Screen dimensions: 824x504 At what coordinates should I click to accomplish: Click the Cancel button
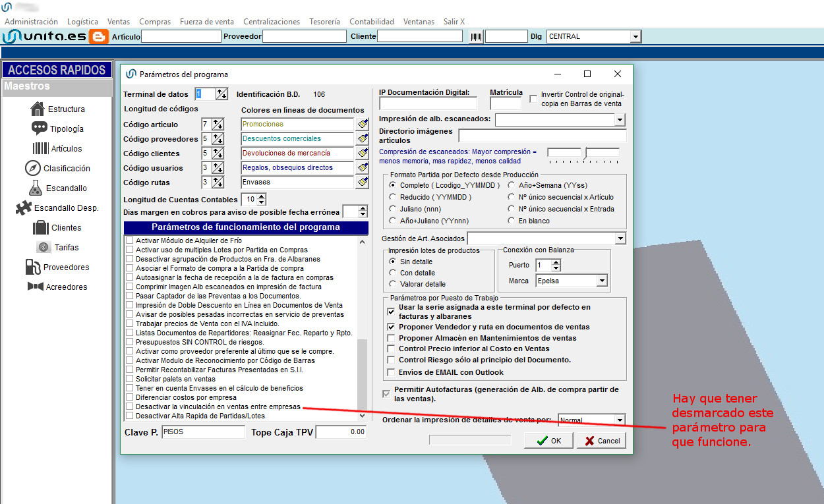(602, 441)
